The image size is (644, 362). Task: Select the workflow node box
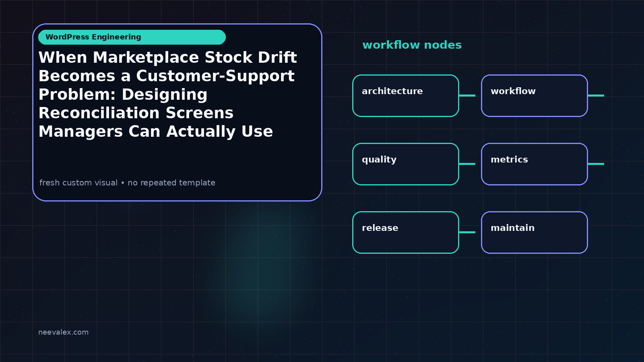pyautogui.click(x=535, y=96)
